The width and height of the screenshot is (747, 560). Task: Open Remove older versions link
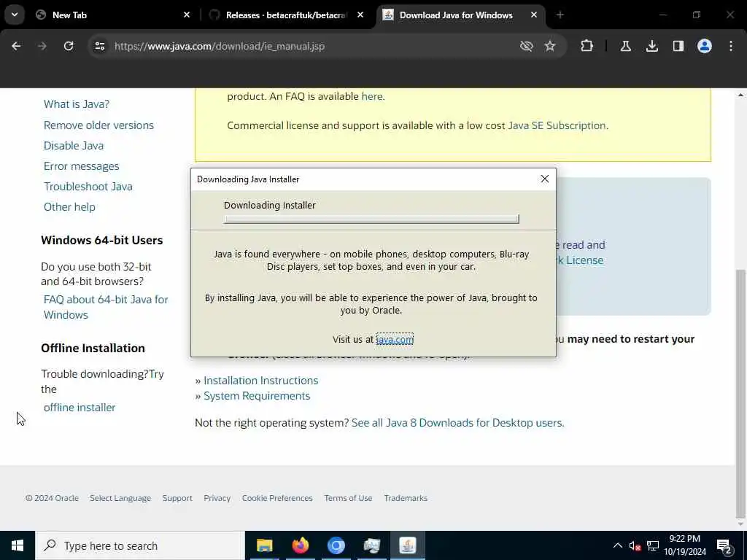point(98,125)
